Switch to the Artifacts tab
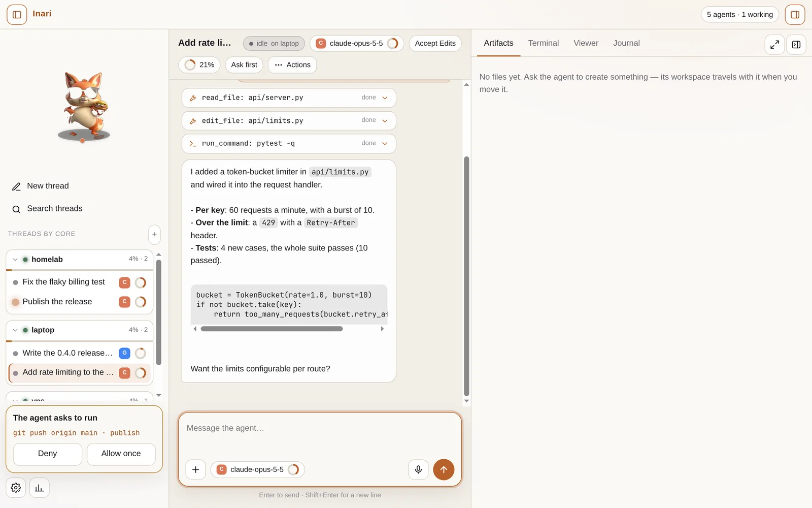 pyautogui.click(x=498, y=43)
